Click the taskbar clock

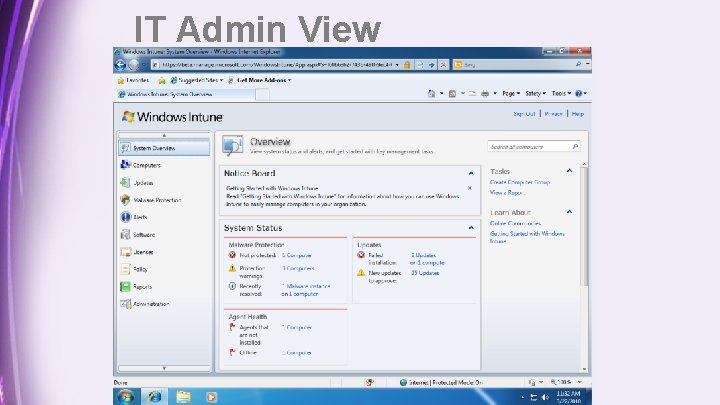(x=568, y=397)
